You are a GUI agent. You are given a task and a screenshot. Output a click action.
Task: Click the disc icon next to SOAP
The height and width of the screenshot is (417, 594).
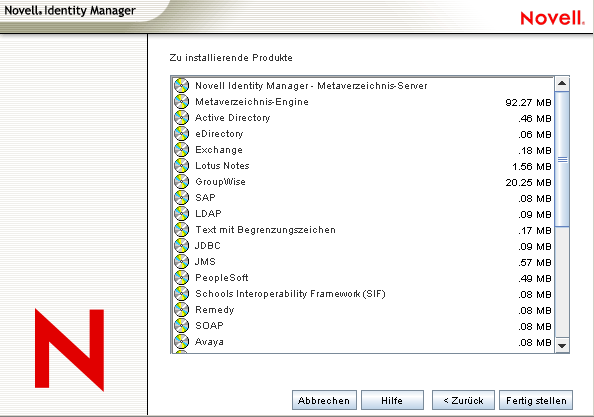tap(181, 325)
